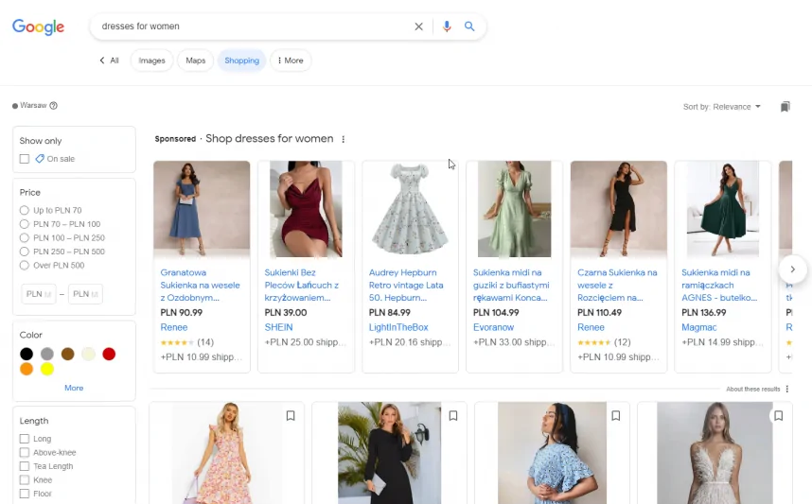Open rating stars for Czarna Sukienka
The image size is (812, 504).
tap(594, 342)
